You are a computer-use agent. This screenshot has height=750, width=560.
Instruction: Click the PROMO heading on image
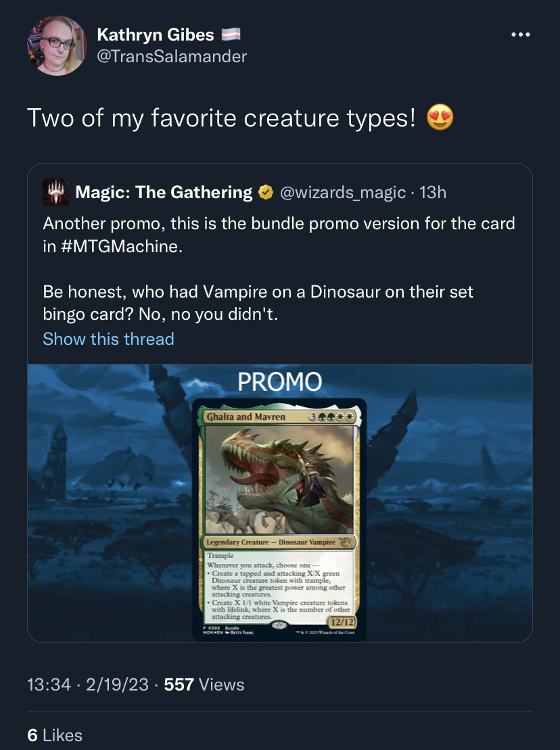coord(280,381)
